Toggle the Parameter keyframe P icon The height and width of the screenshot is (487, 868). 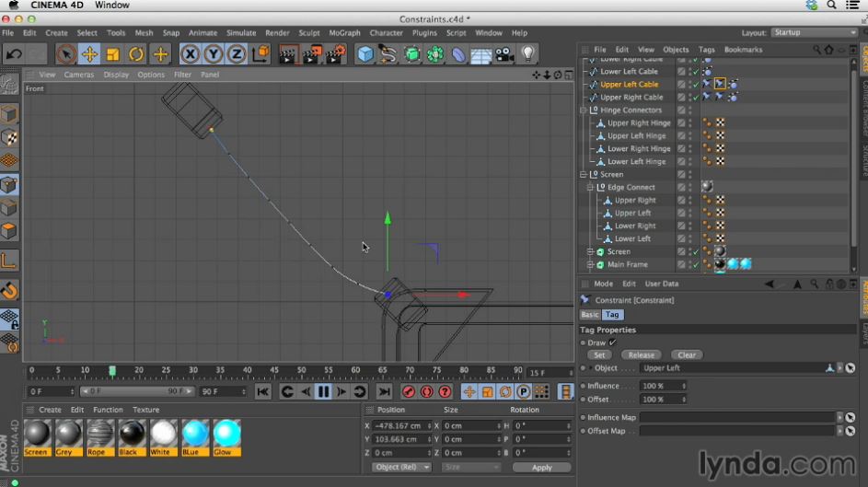coord(523,392)
